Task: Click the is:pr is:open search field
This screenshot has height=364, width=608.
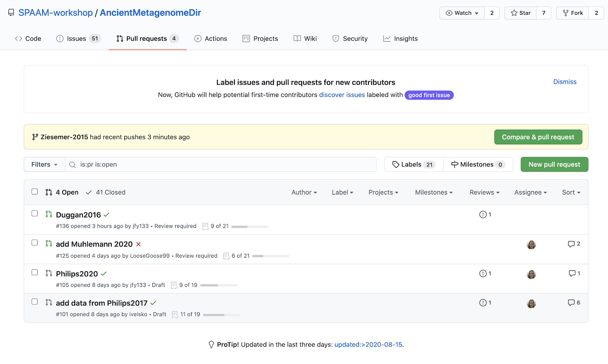Action: click(221, 165)
